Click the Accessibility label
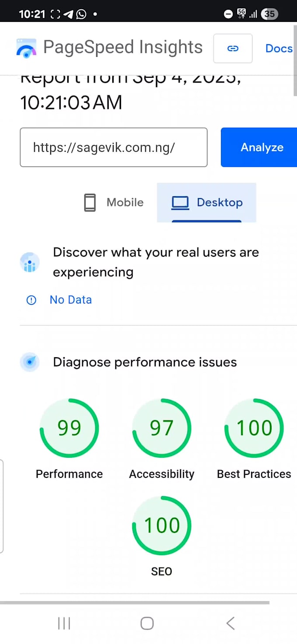297x644 pixels. (162, 474)
